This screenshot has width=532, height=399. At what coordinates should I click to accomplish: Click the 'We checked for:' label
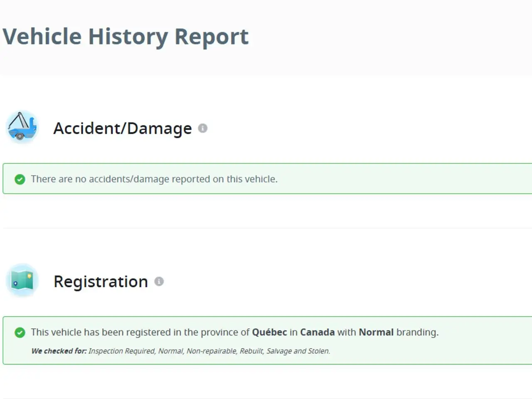(x=59, y=351)
